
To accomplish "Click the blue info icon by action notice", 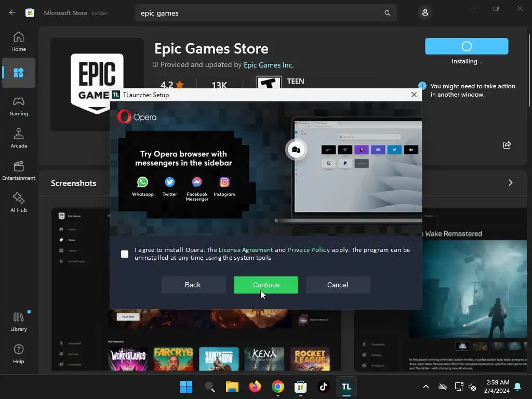I will click(x=422, y=86).
